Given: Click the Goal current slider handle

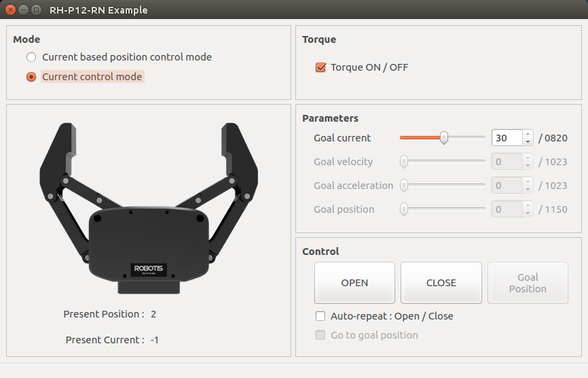Looking at the screenshot, I should click(444, 138).
